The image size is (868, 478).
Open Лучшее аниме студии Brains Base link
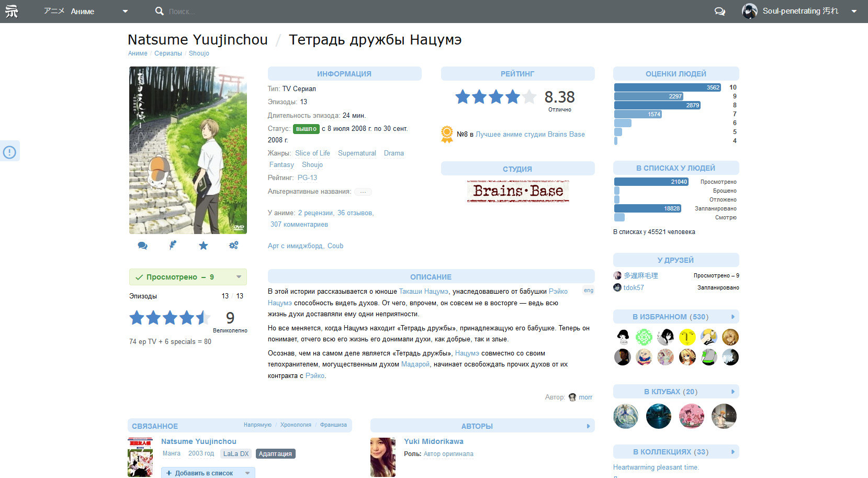click(x=530, y=135)
